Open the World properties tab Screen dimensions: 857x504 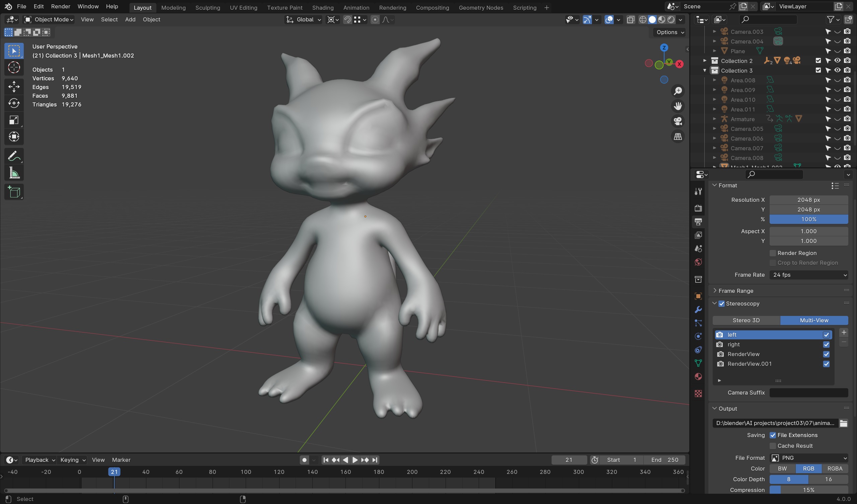tap(698, 262)
